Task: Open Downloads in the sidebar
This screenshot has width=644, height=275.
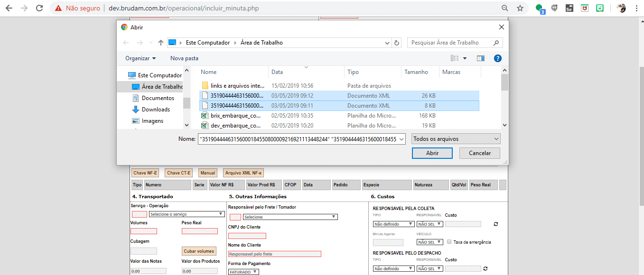Action: (151, 110)
